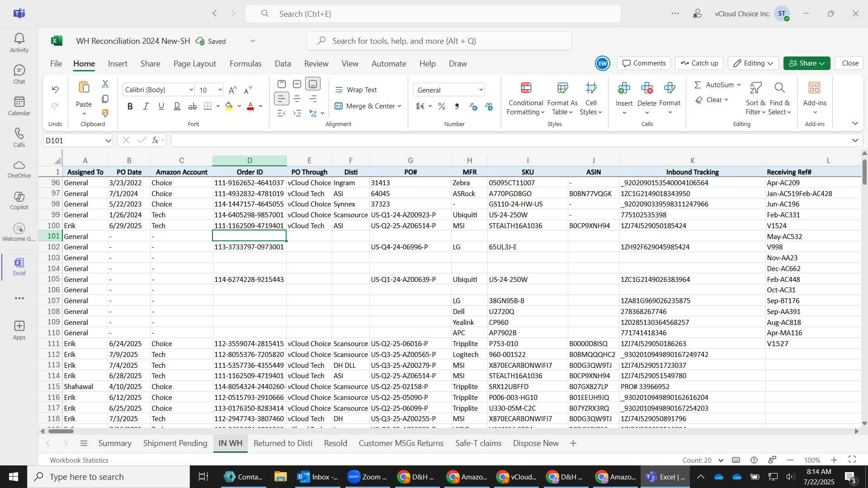This screenshot has height=488, width=868.
Task: Toggle Bold formatting
Action: pos(130,106)
